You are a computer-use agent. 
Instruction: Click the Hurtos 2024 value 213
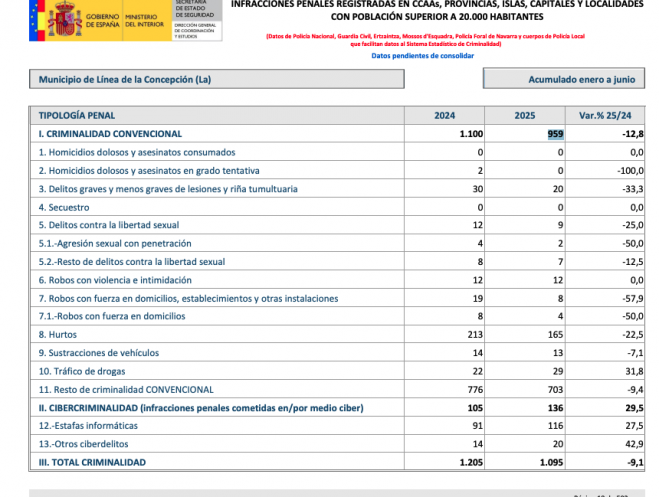(475, 334)
